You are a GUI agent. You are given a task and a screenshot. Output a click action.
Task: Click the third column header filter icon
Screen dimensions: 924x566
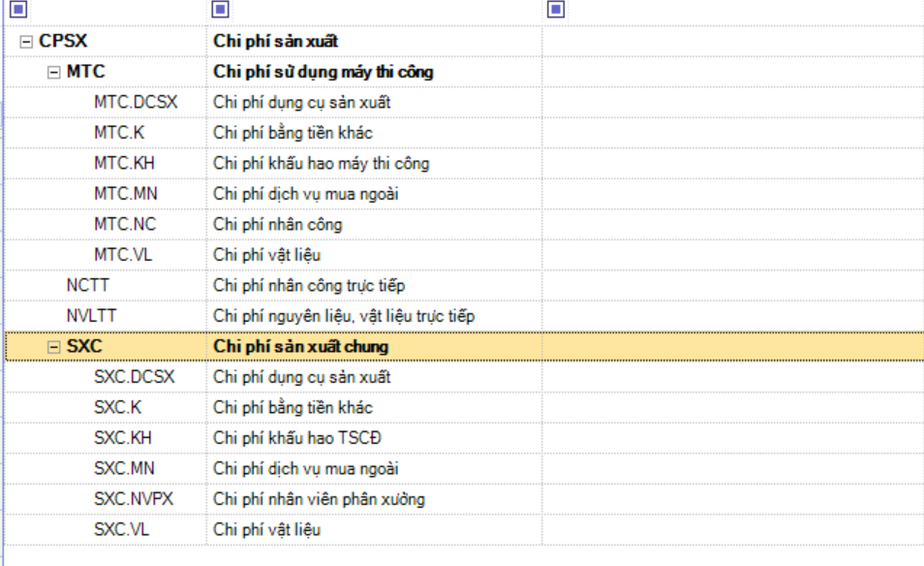[x=556, y=9]
